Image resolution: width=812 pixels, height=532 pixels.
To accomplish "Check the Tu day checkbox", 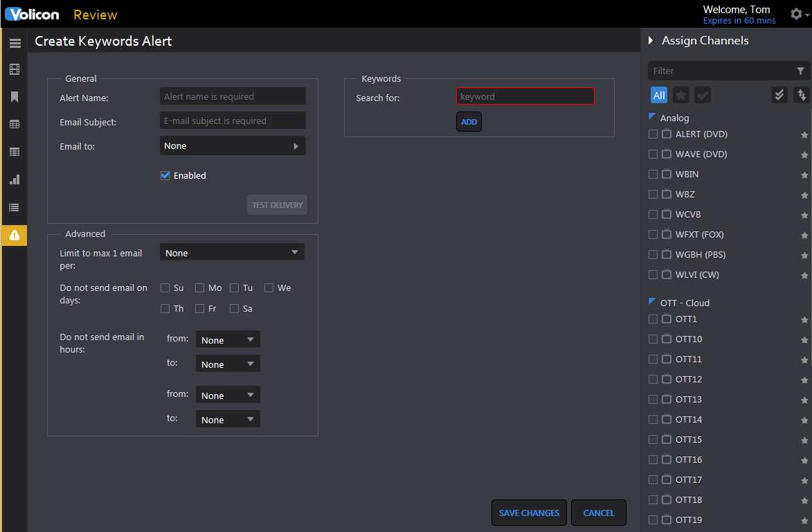I will click(234, 288).
